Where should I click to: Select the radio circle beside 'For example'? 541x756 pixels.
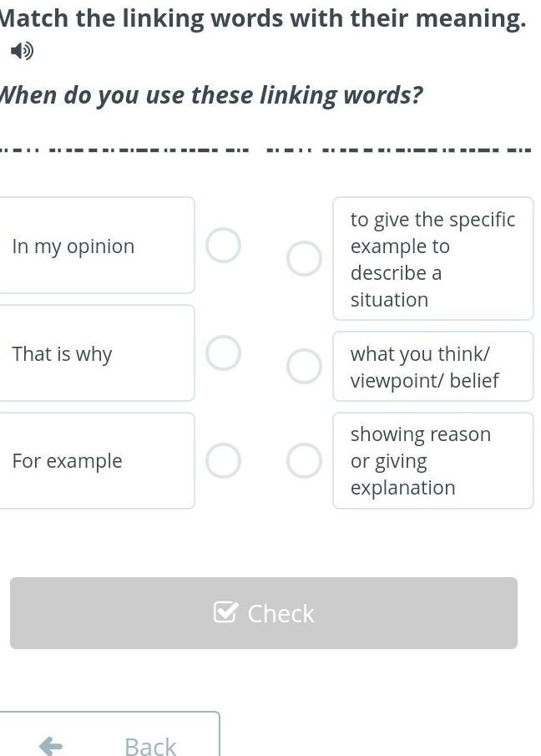224,460
